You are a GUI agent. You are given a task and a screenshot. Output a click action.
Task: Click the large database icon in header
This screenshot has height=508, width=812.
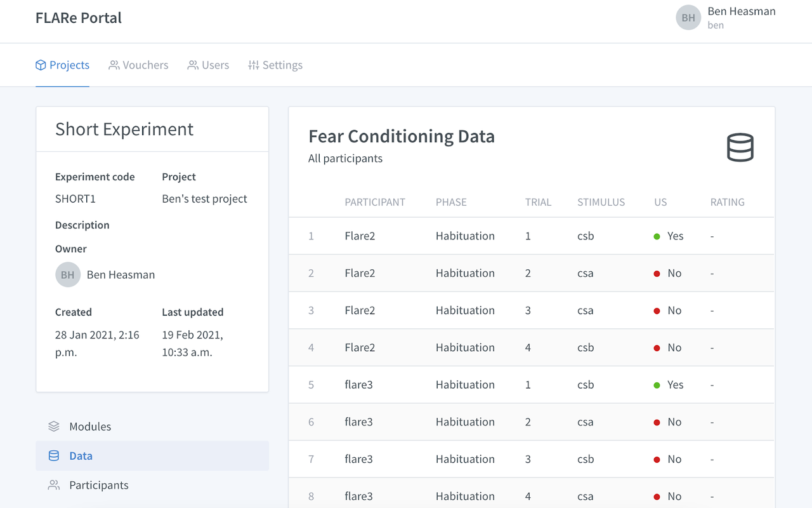[740, 147]
